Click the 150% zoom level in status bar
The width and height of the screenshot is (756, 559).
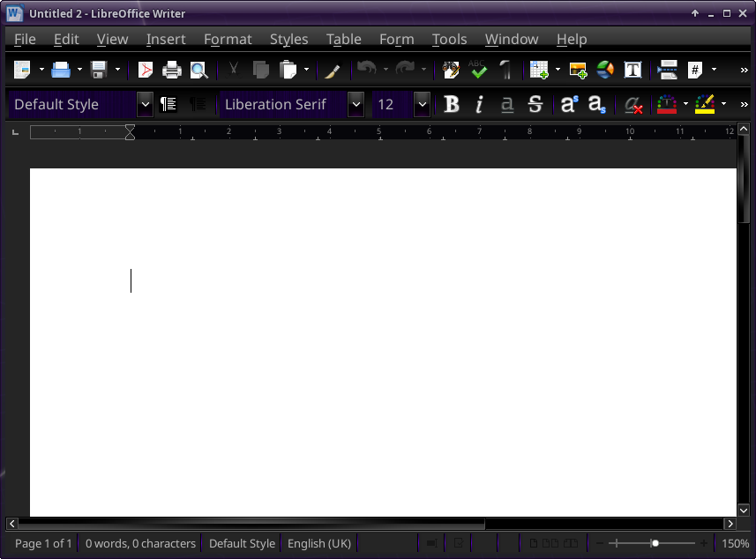pos(735,543)
